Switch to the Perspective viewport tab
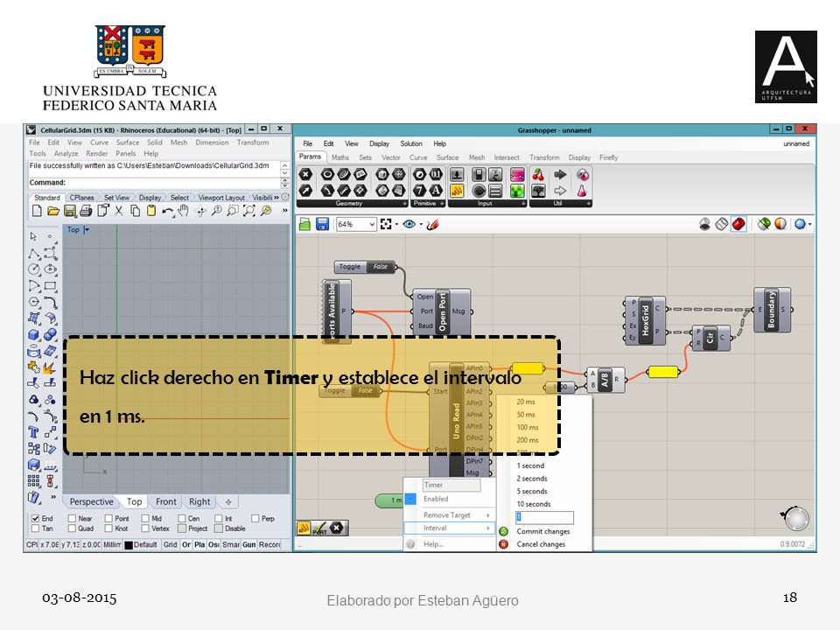 click(91, 502)
